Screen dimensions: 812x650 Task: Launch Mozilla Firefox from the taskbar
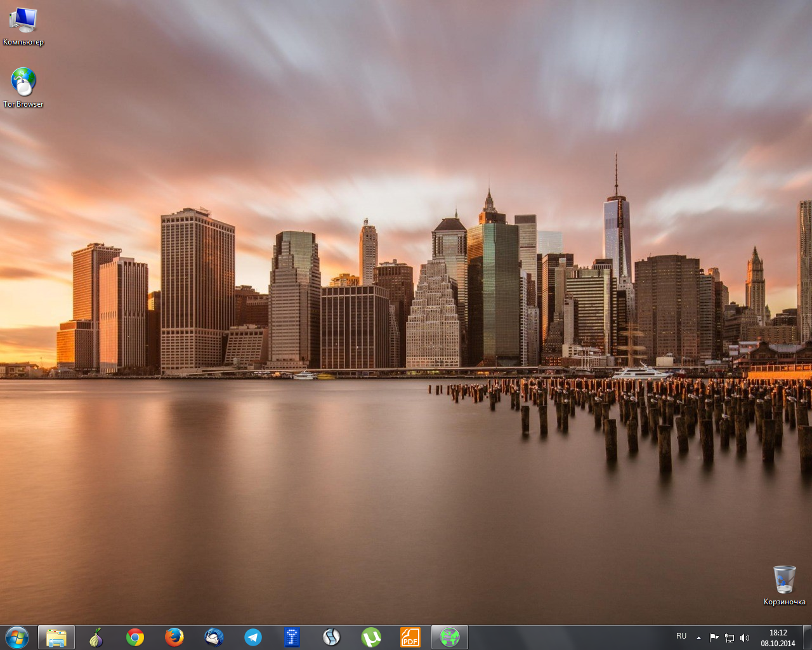tap(174, 637)
